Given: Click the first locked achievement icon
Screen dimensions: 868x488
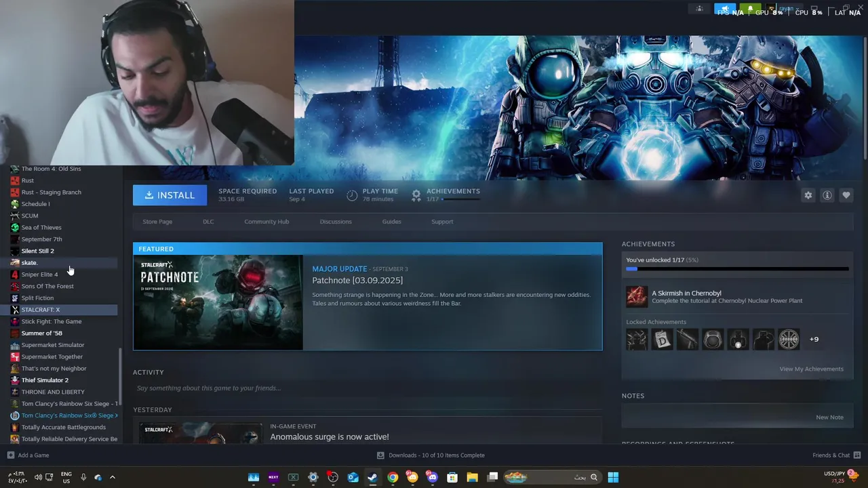Looking at the screenshot, I should [x=636, y=339].
